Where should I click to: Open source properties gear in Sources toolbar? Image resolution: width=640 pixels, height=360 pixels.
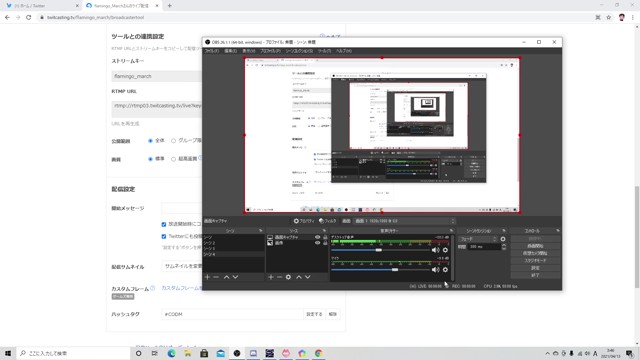point(288,277)
